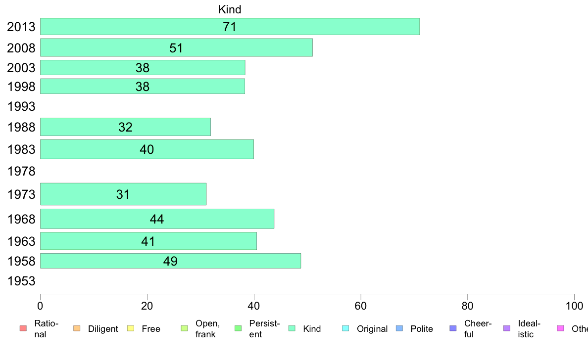Click the 2013 bar showing 71
588x364 pixels.
click(x=230, y=27)
